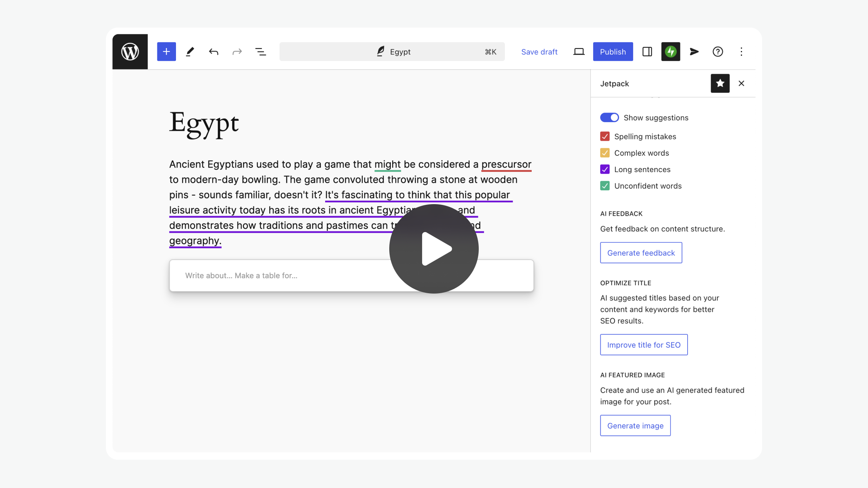Open the Egypt command palette bar

[392, 51]
